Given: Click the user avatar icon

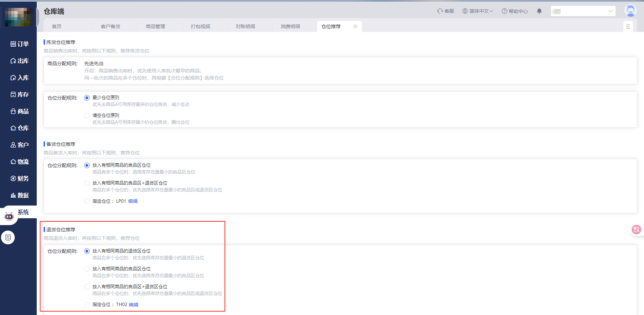Looking at the screenshot, I should (x=630, y=11).
